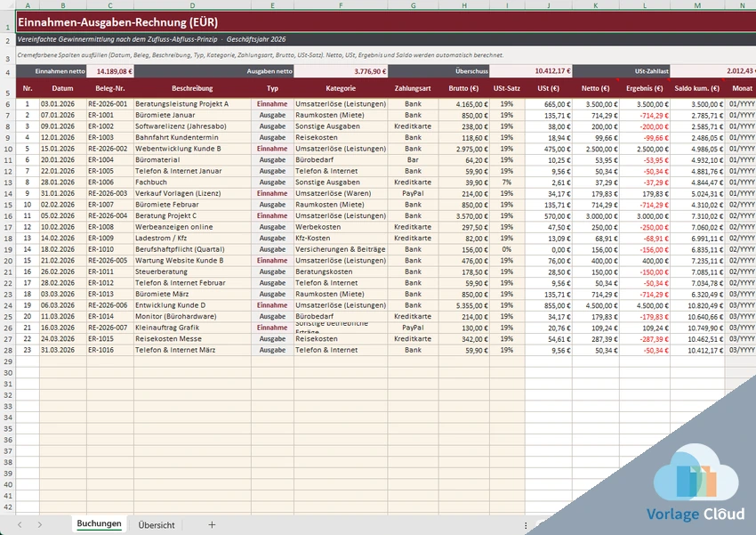
Task: Switch to the Übersicht sheet tab
Action: pos(157,525)
